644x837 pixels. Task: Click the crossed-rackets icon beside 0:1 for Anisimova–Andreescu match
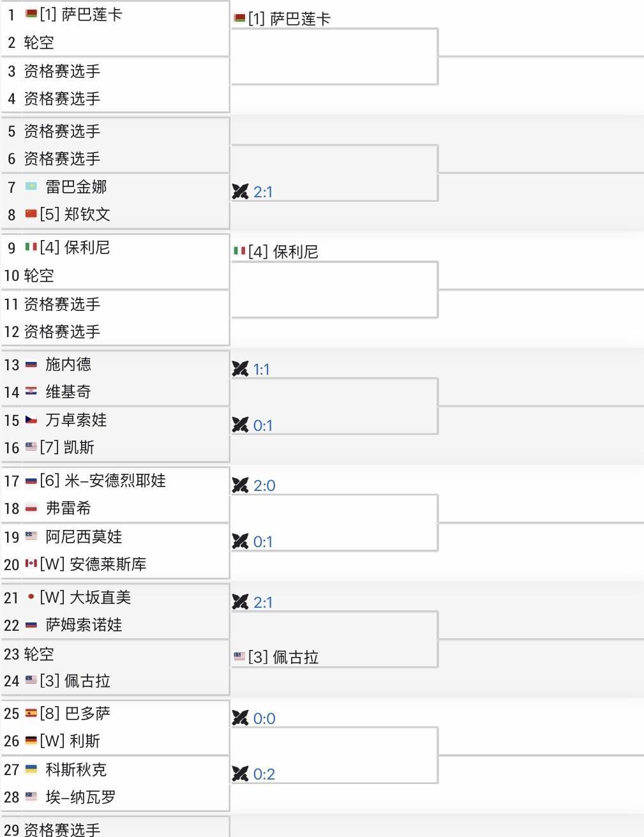[x=240, y=541]
